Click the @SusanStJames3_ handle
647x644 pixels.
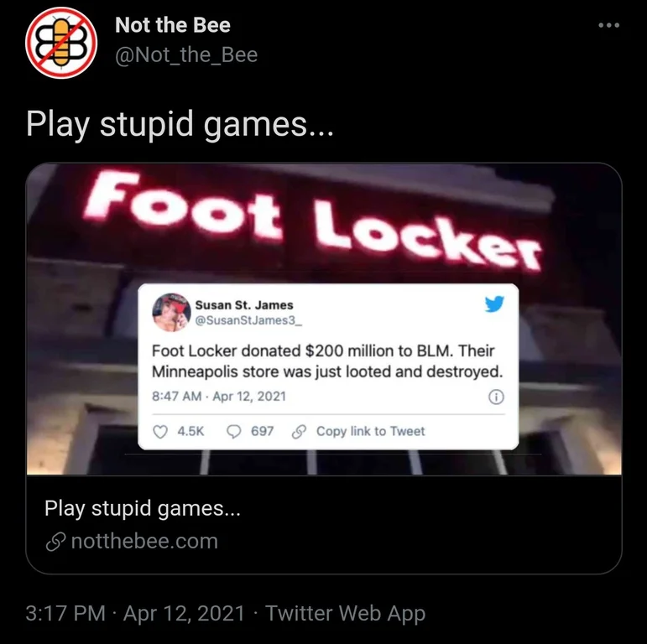248,320
